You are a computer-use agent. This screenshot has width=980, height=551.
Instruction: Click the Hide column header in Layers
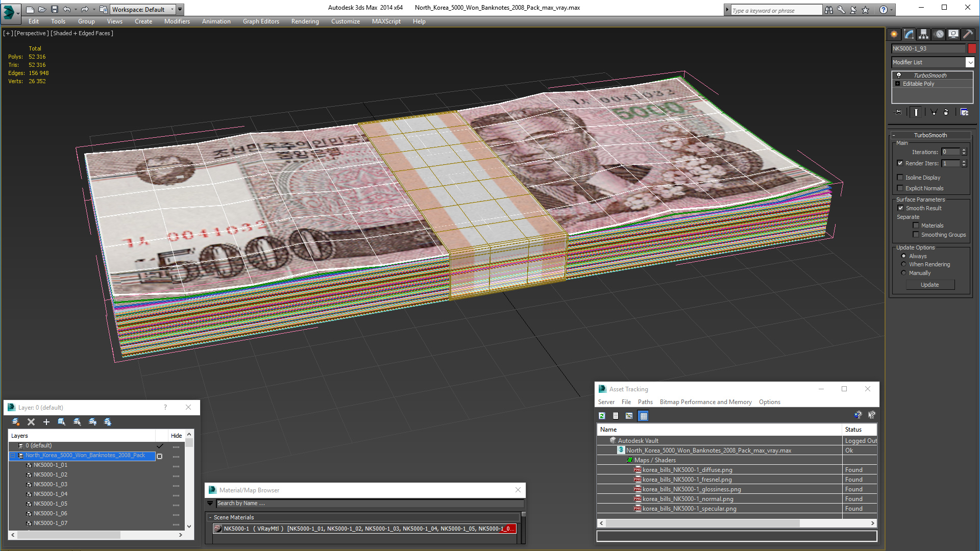[x=176, y=436]
